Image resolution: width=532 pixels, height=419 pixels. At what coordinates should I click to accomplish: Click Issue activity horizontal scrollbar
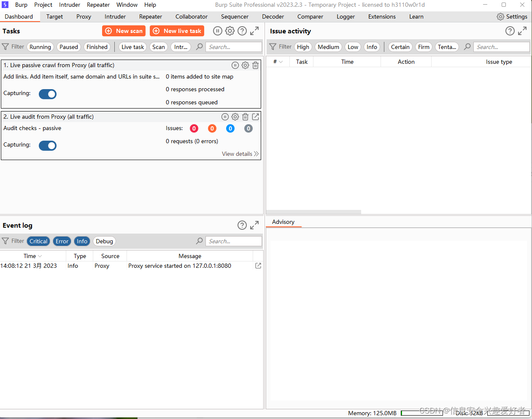coord(313,212)
